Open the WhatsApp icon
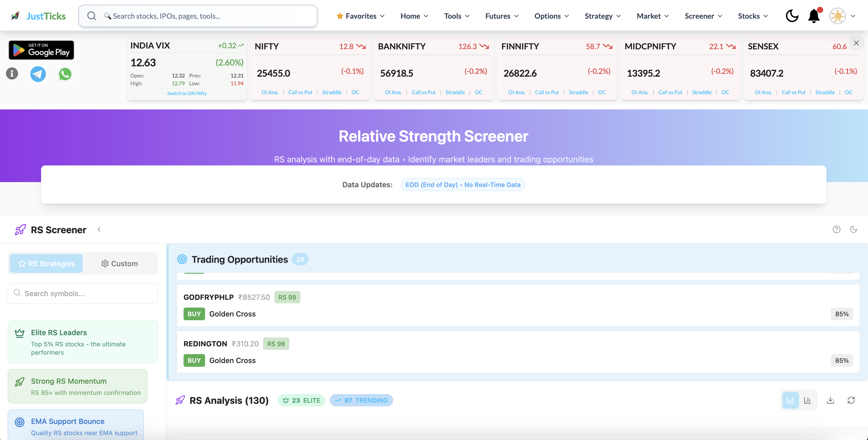868x440 pixels. 65,74
